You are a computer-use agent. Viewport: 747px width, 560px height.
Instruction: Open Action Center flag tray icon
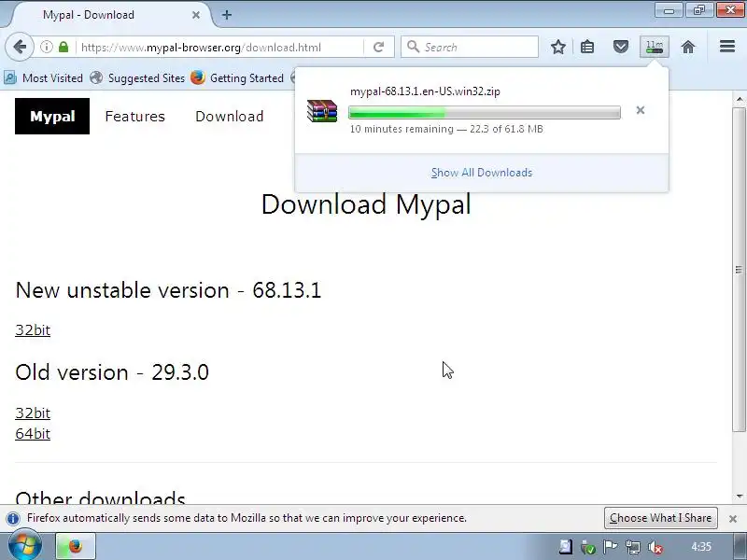tap(610, 547)
